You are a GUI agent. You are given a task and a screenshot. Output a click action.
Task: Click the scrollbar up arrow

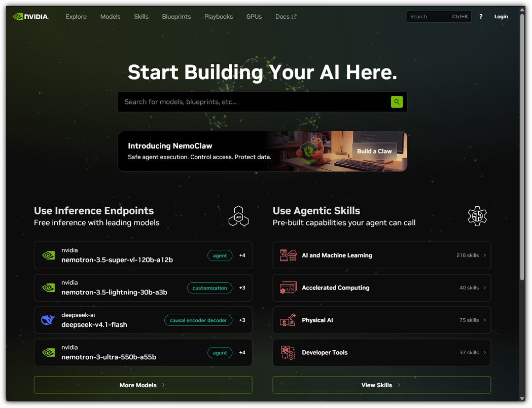coord(522,10)
